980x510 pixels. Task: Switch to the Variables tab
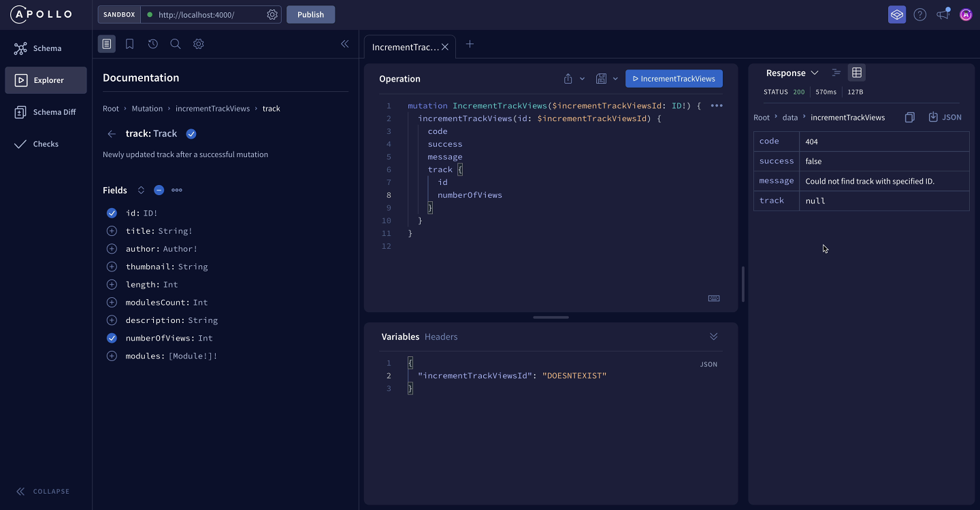400,337
